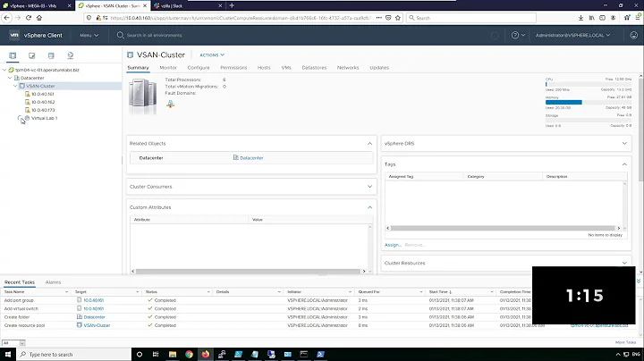Open Firefox from Windows taskbar
Viewport: 644px width, 361px height.
click(205, 354)
